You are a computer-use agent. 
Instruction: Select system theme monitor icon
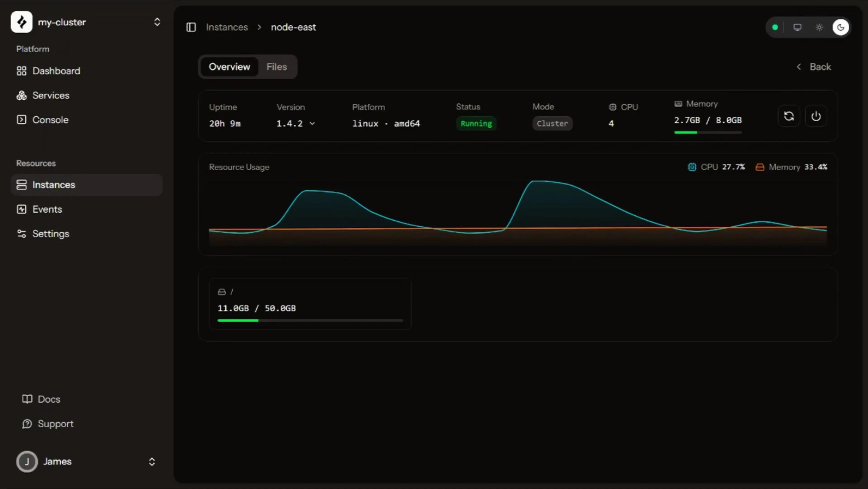click(x=797, y=27)
